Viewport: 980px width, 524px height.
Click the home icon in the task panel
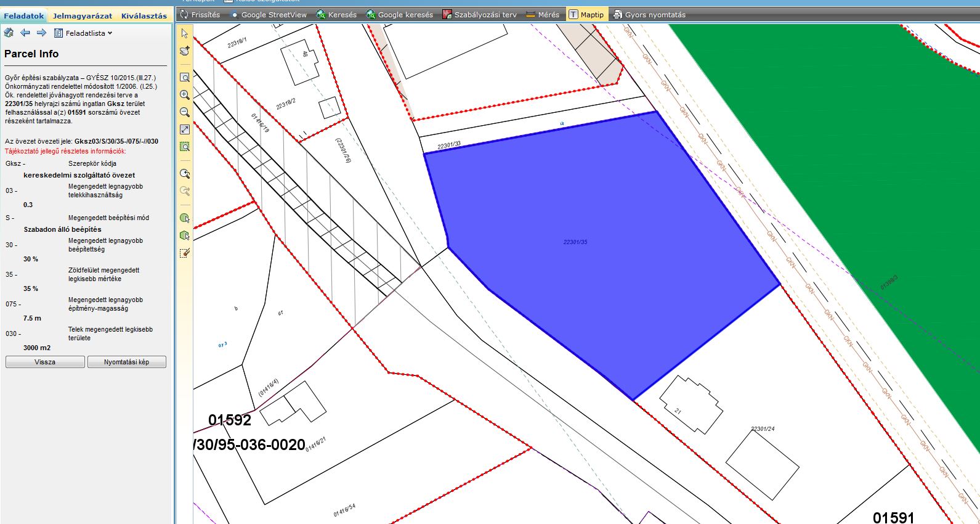coord(9,33)
